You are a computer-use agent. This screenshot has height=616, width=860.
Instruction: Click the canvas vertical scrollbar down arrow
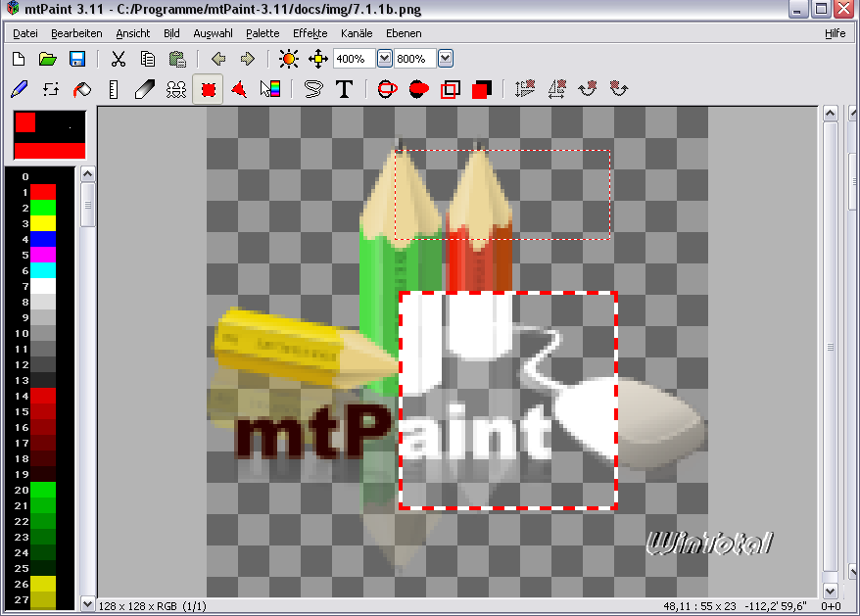[x=831, y=591]
